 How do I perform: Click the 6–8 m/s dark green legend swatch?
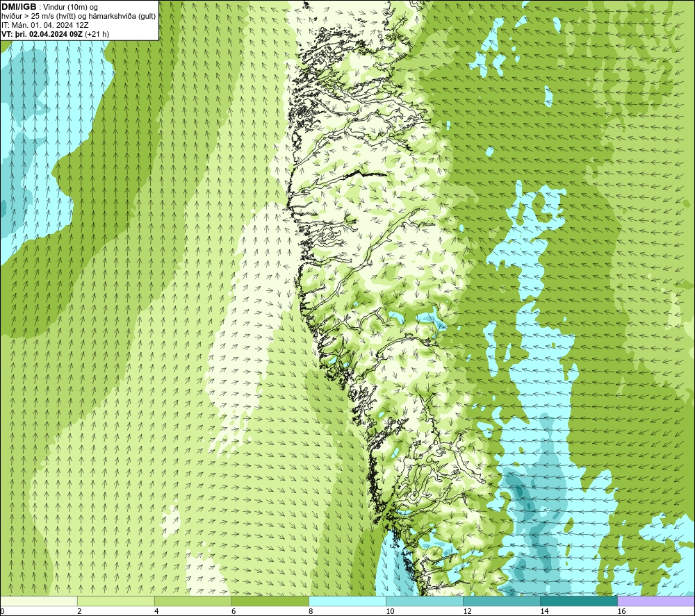[x=270, y=601]
